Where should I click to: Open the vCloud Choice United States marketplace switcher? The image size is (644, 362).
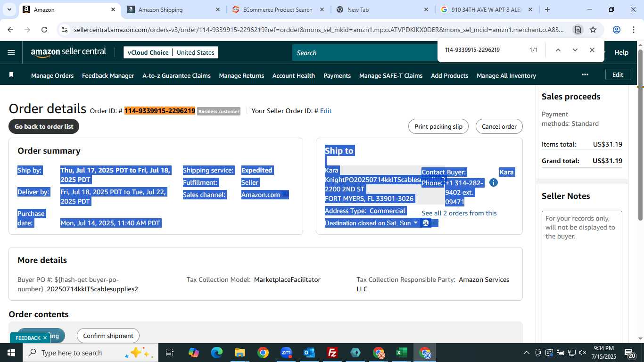click(171, 52)
